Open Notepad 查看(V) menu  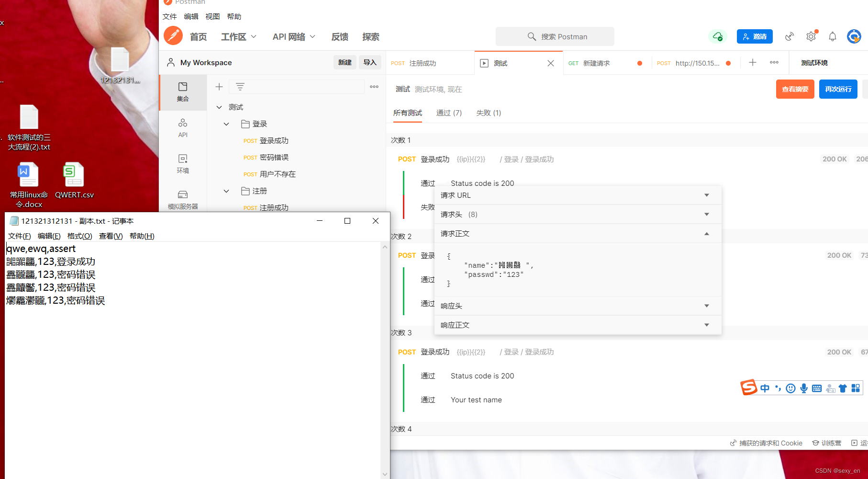pyautogui.click(x=111, y=236)
